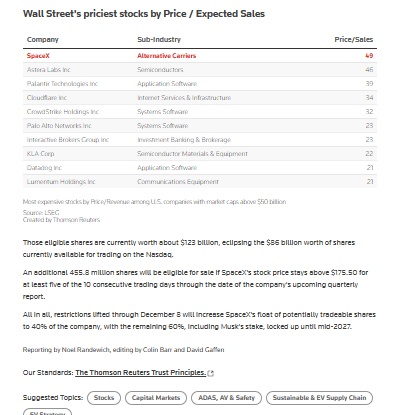This screenshot has height=415, width=410.
Task: Click the Palantir Technologies Inc row
Action: (x=200, y=84)
